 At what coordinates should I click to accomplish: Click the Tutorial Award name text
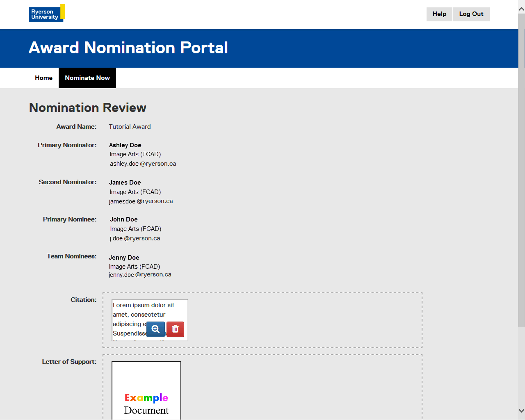pos(130,127)
